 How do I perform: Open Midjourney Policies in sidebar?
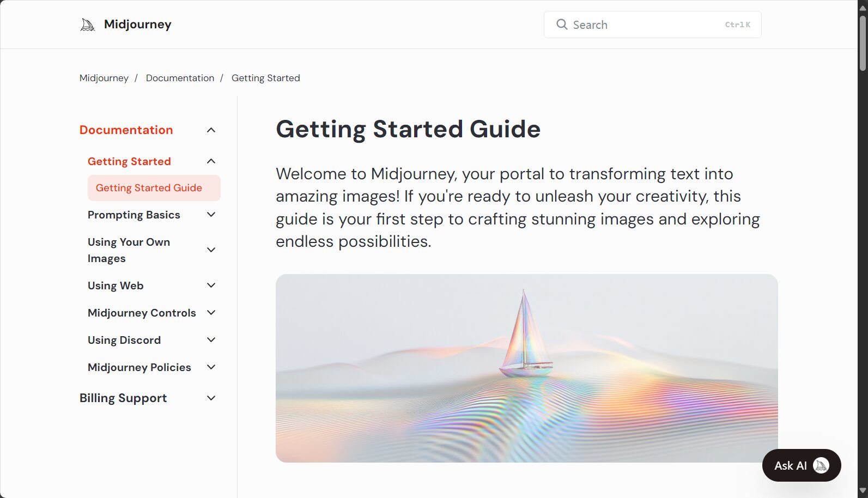point(139,367)
